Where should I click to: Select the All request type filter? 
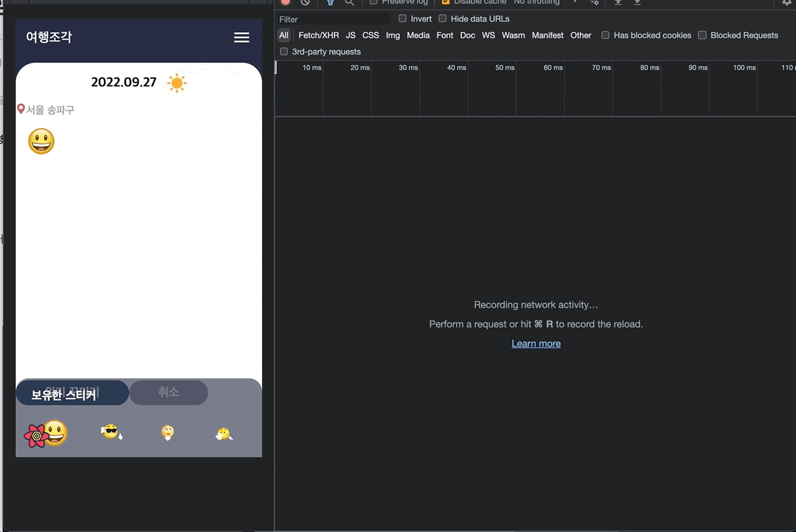284,35
